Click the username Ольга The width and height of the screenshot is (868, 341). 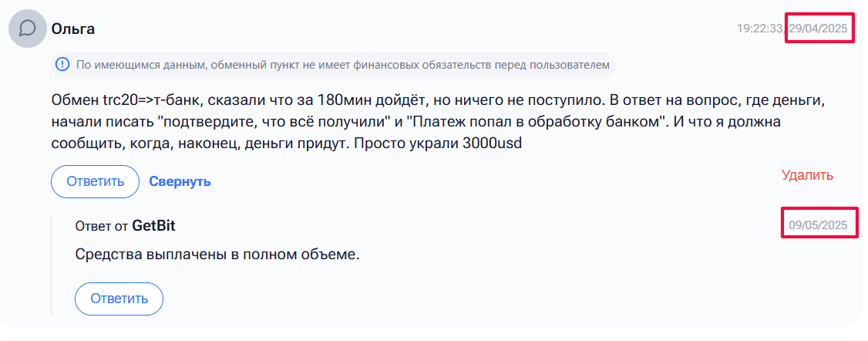pyautogui.click(x=73, y=29)
